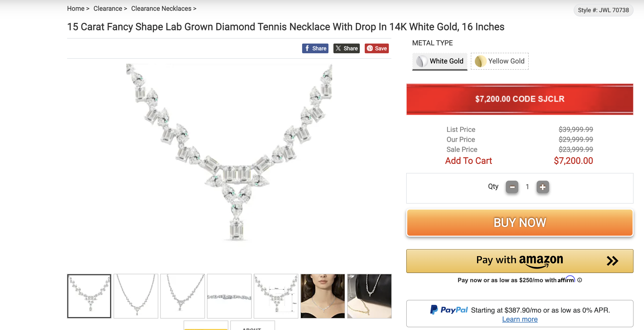Open the Clearance Necklaces breadcrumb
Image resolution: width=644 pixels, height=330 pixels.
161,8
